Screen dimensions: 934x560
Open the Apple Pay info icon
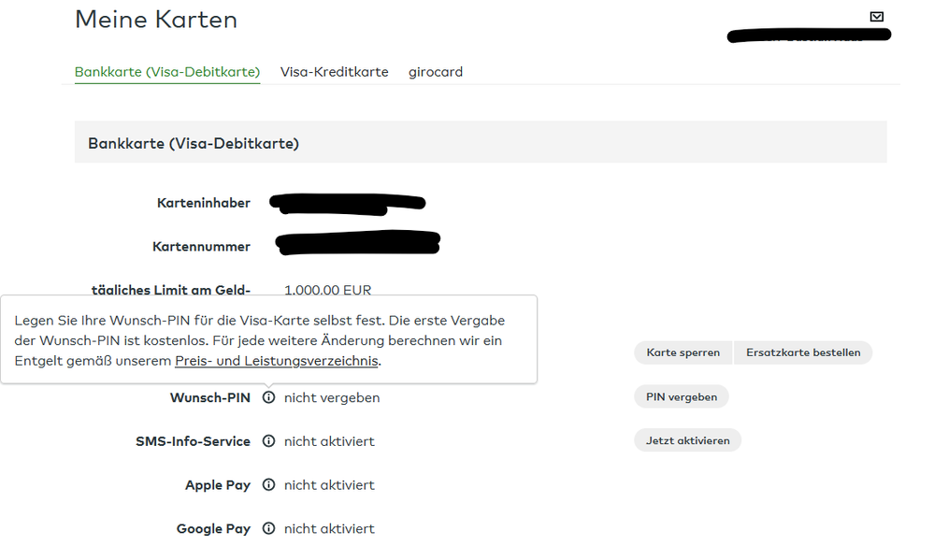(x=268, y=485)
